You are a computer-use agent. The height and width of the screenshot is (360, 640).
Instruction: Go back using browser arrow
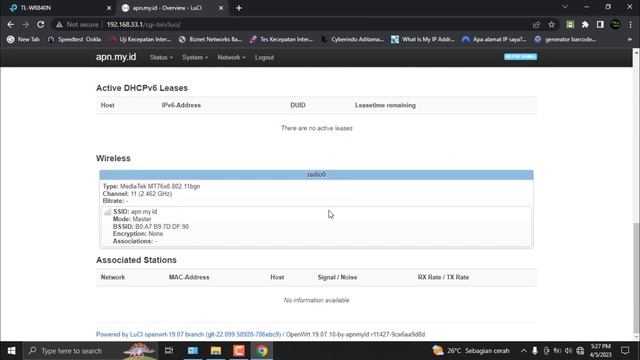(x=11, y=24)
